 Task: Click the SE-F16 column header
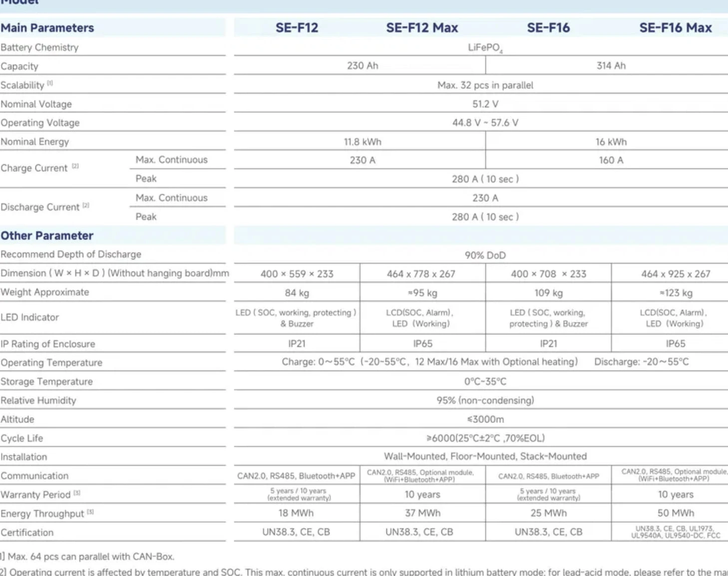point(548,28)
